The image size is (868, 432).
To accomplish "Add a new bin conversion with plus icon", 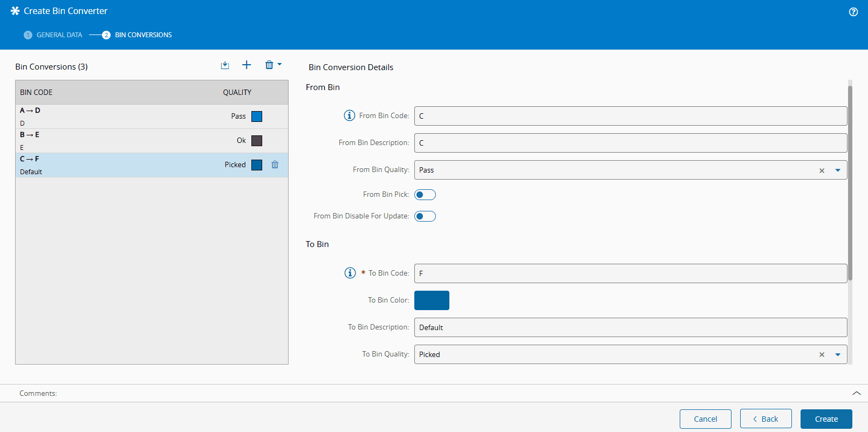I will click(x=247, y=65).
